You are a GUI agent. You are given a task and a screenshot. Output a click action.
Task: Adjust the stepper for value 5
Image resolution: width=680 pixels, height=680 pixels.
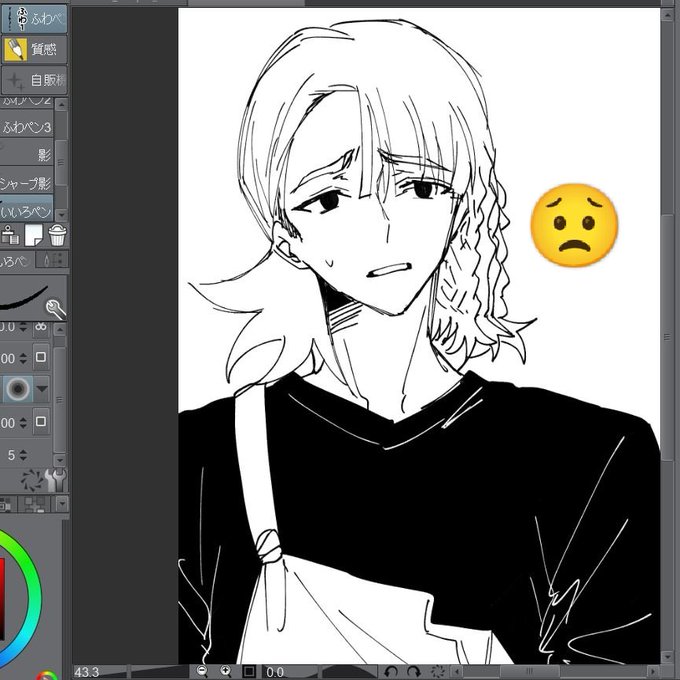[x=23, y=455]
